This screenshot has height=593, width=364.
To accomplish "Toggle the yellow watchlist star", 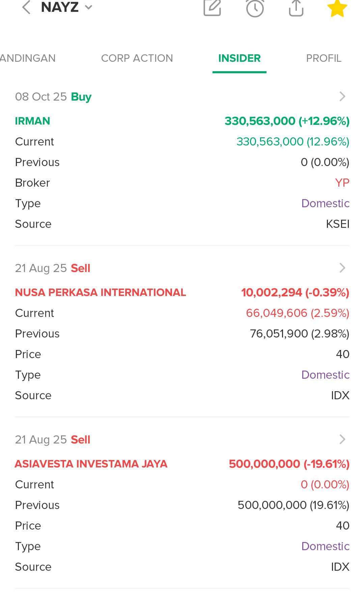I will point(337,8).
